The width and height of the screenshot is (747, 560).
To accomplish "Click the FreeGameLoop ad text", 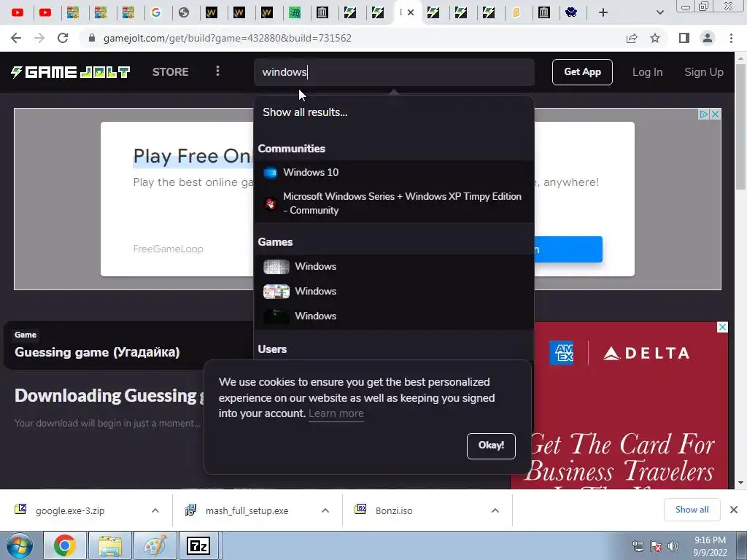I will pos(169,249).
